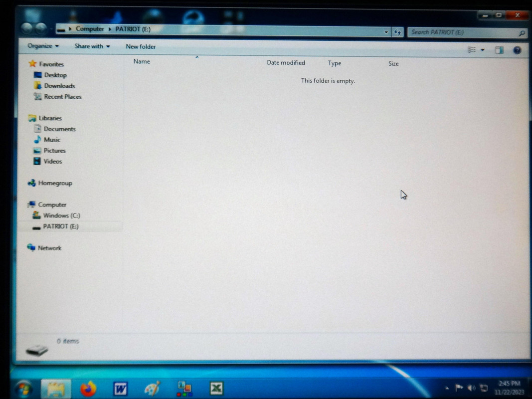Image resolution: width=532 pixels, height=399 pixels.
Task: Open the Windows (C:) drive
Action: point(62,215)
